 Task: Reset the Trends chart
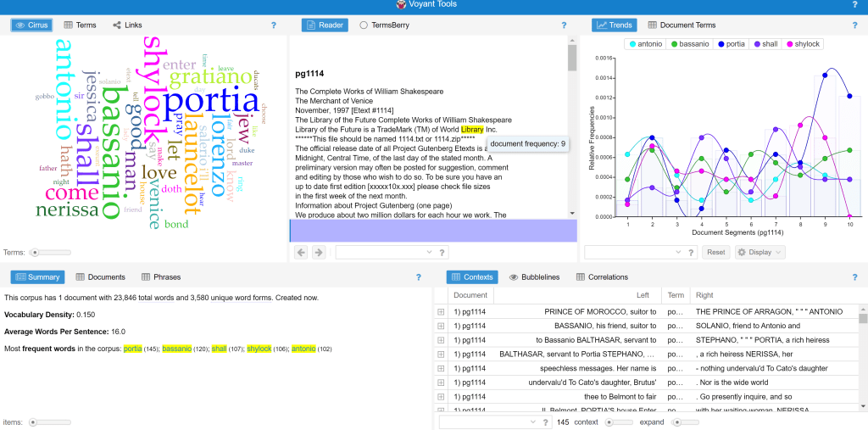pyautogui.click(x=715, y=252)
